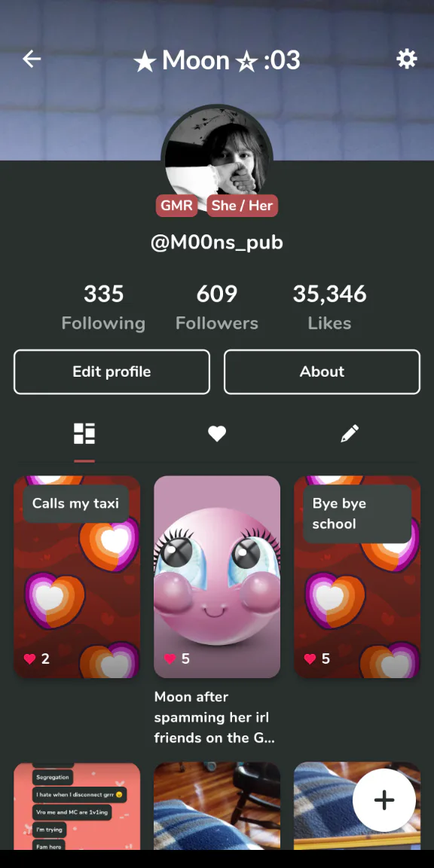The width and height of the screenshot is (434, 868).
Task: View the 609 Followers list
Action: pyautogui.click(x=217, y=307)
